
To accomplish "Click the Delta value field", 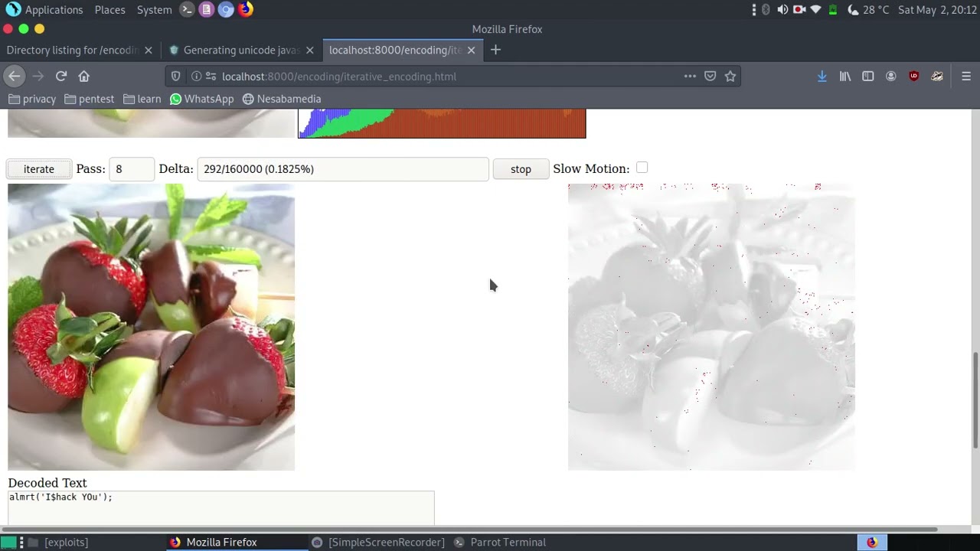I will (x=343, y=169).
